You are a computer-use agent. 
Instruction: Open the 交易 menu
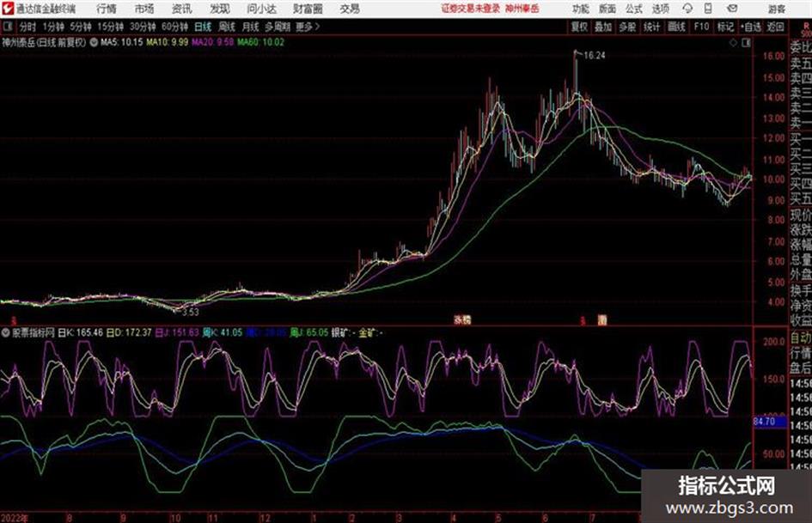coord(350,9)
